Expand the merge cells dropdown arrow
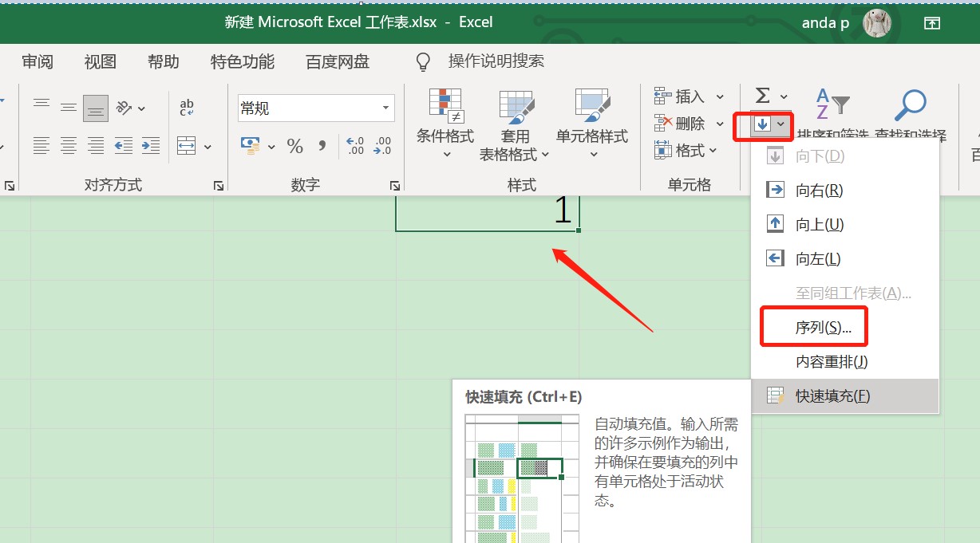 (208, 147)
